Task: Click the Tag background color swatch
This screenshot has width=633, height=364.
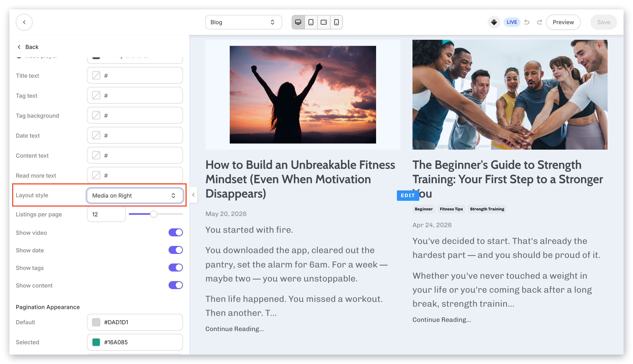Action: (x=96, y=115)
